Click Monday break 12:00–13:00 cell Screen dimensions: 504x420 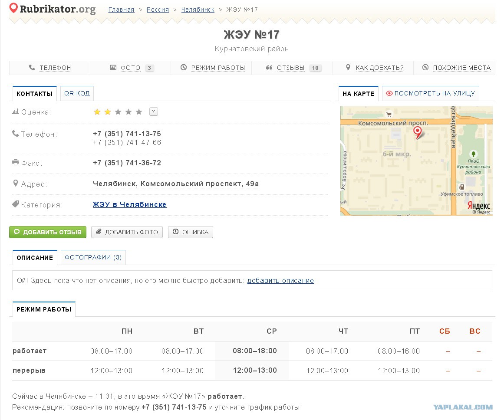coord(112,371)
